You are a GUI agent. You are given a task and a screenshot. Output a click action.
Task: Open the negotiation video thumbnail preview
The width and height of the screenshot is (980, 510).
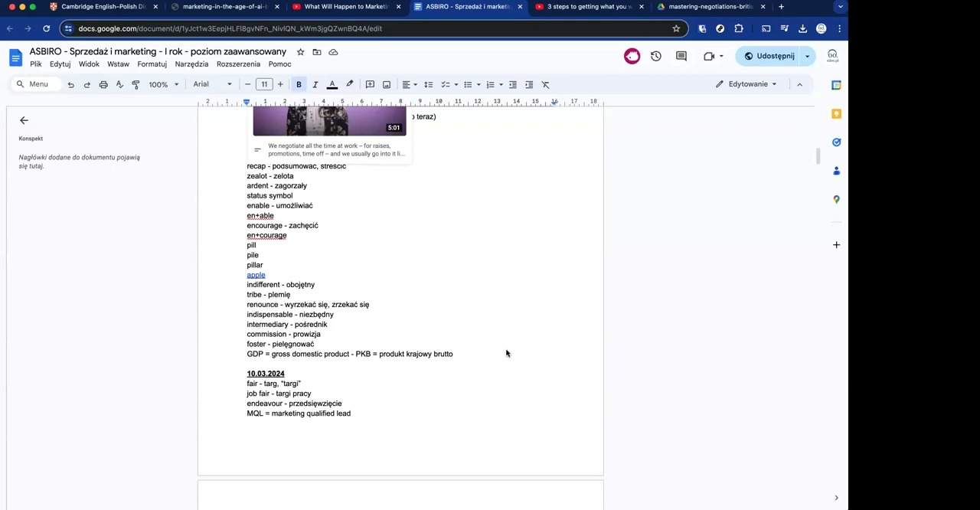pos(329,122)
